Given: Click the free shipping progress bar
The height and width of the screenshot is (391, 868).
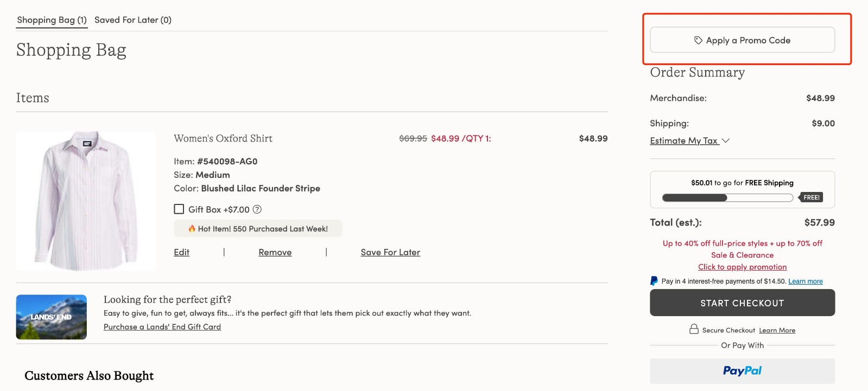Looking at the screenshot, I should click(x=726, y=198).
